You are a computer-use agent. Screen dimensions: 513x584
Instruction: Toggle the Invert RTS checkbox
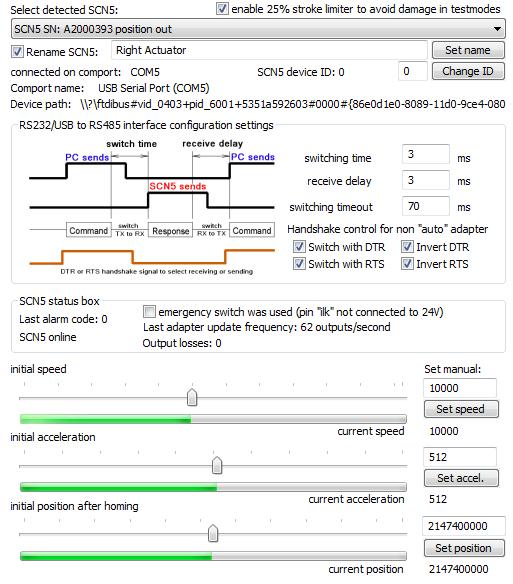[x=407, y=264]
